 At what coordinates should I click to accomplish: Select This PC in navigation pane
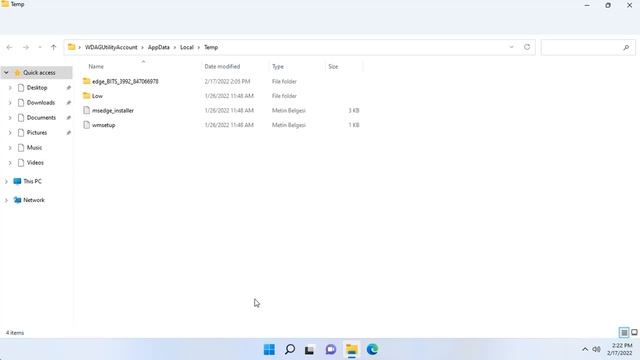[x=32, y=181]
